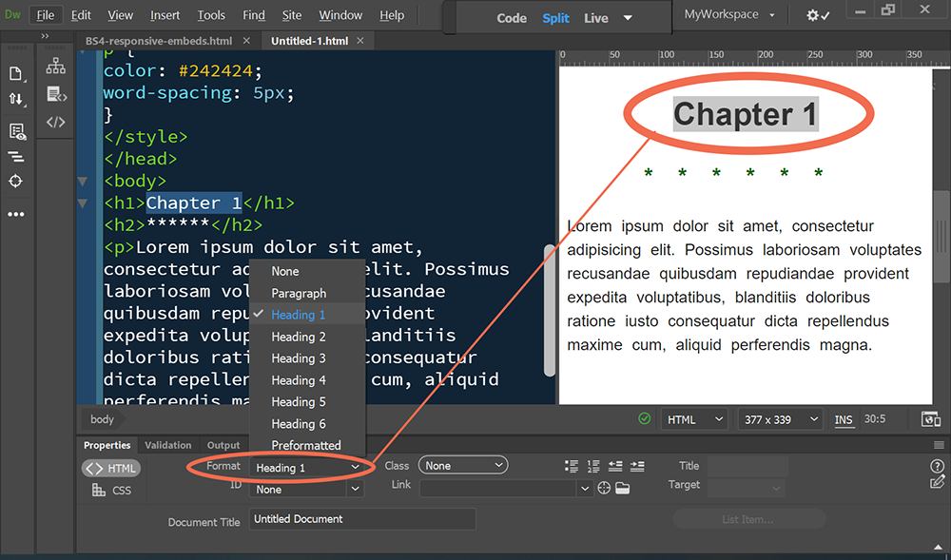Screen dimensions: 951x560
Task: Click the site structure hierarchy icon
Action: pos(56,66)
